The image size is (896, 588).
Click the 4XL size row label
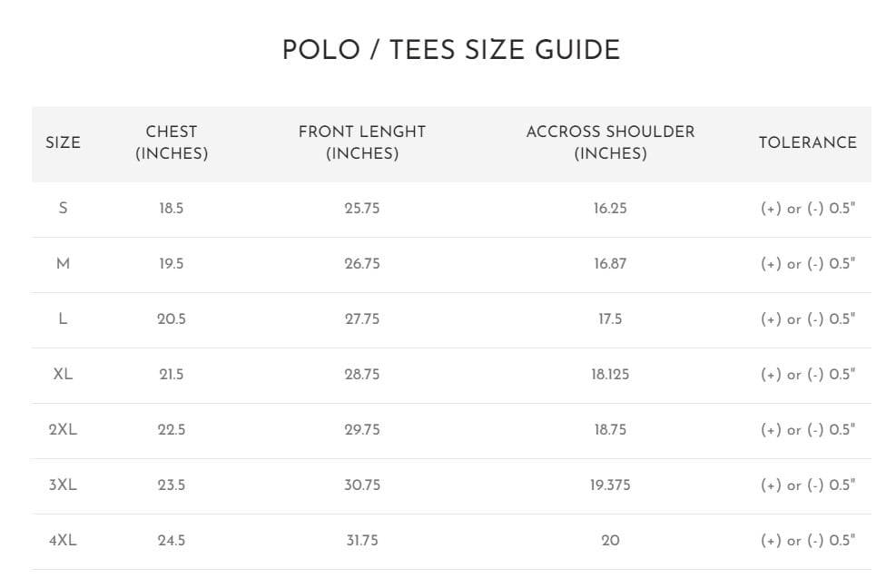(x=63, y=541)
